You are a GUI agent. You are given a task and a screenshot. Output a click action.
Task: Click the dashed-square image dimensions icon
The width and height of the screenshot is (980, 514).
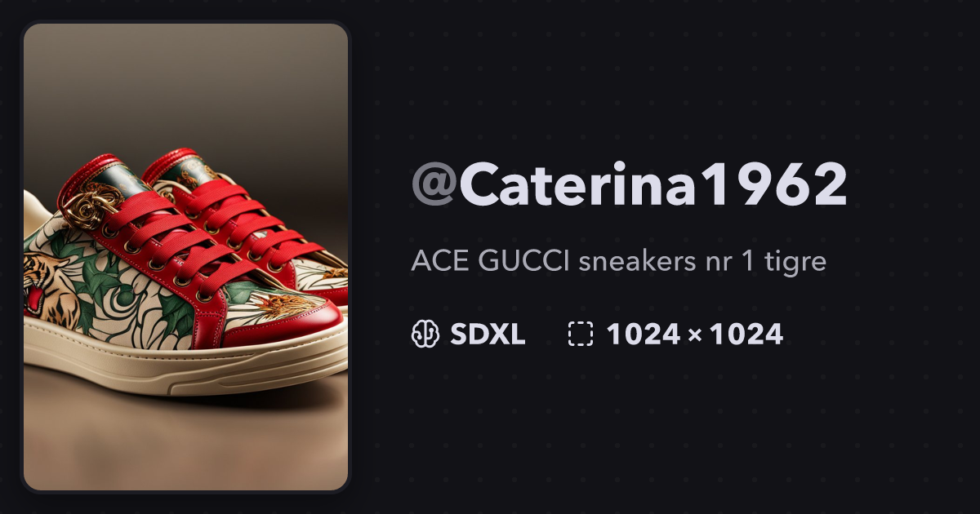click(x=581, y=335)
